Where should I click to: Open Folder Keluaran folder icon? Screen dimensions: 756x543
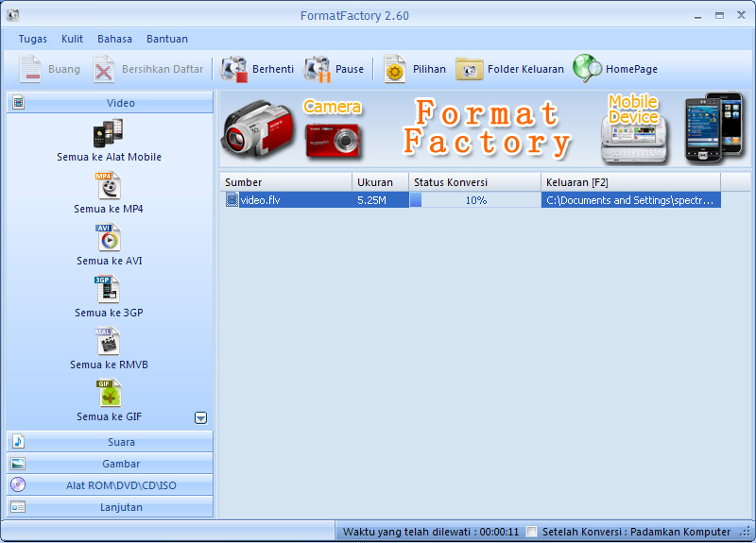[469, 69]
